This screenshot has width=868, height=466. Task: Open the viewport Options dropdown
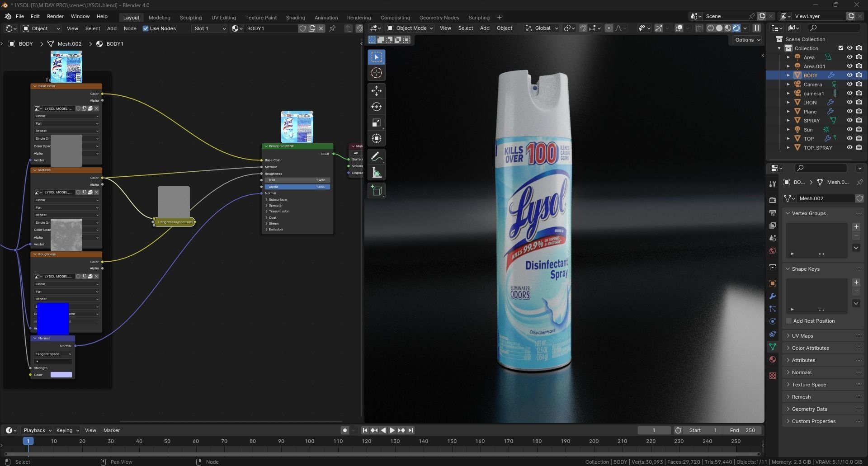pyautogui.click(x=747, y=40)
